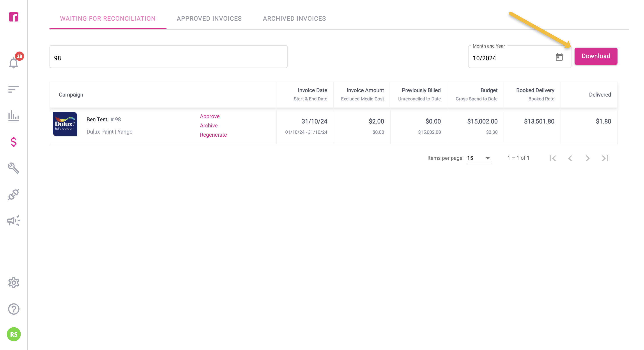
Task: Open the notifications bell icon
Action: 14,62
